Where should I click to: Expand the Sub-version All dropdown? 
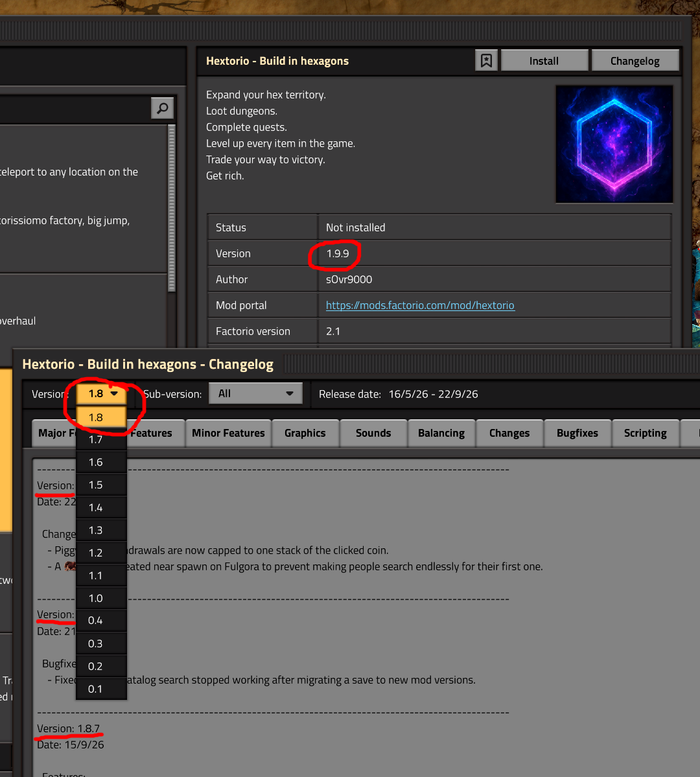pos(255,393)
